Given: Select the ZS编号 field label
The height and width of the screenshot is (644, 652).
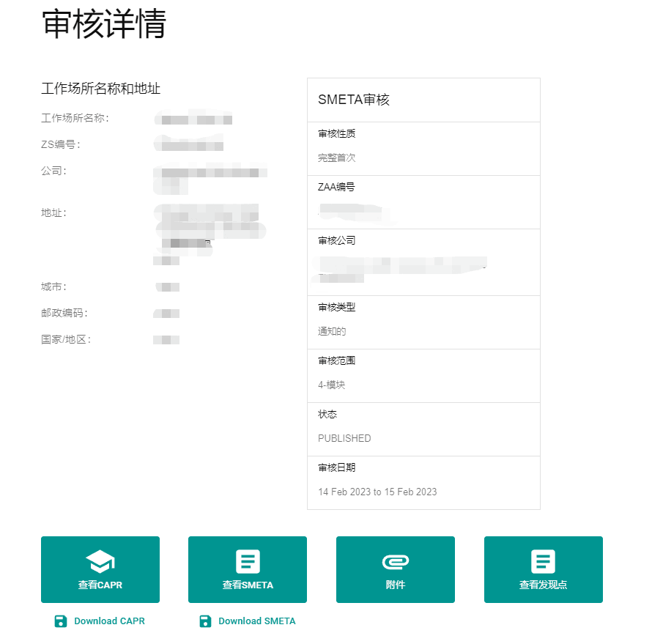Looking at the screenshot, I should point(61,144).
